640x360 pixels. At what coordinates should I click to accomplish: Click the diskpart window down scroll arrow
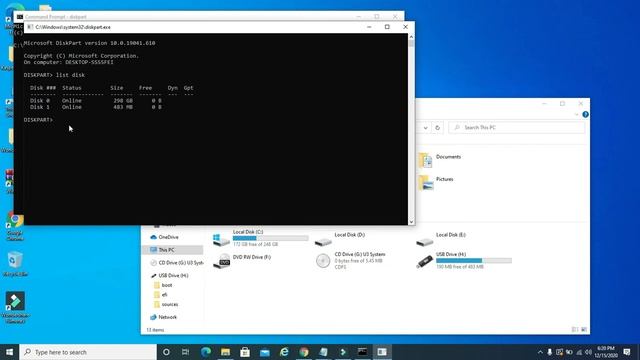(x=411, y=221)
